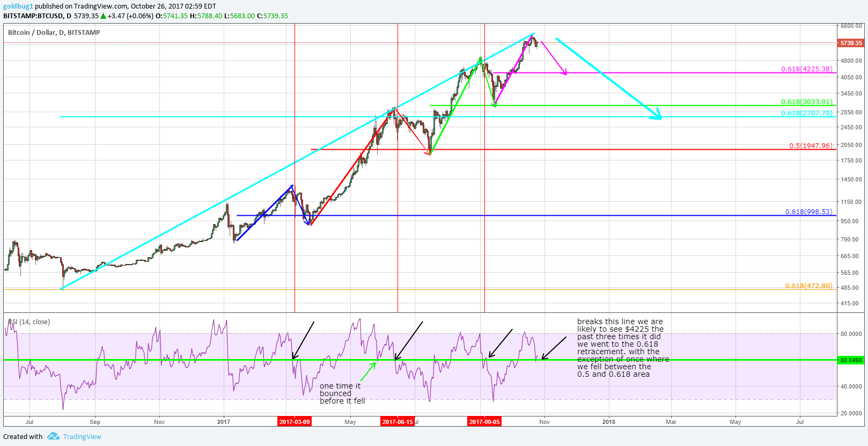This screenshot has height=446, width=868.
Task: Click the TradingView cloud logo icon
Action: [x=53, y=436]
